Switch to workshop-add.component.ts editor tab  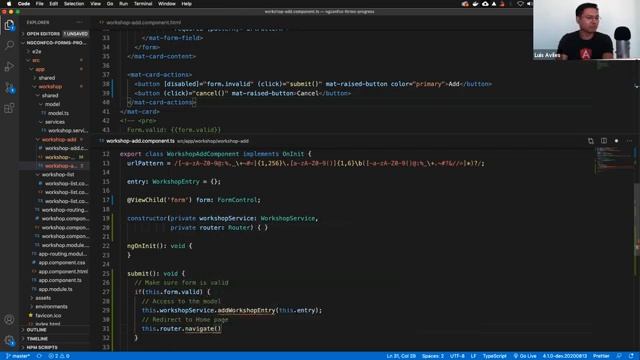tap(140, 141)
